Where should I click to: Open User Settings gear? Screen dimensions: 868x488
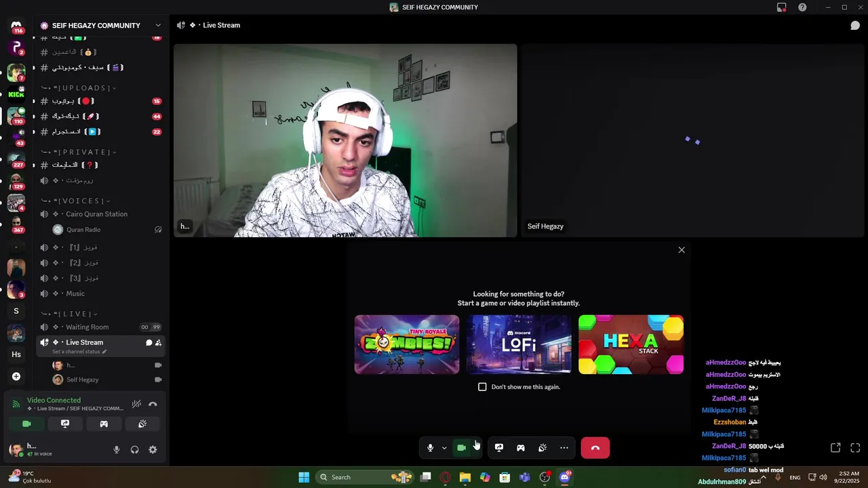point(153,450)
